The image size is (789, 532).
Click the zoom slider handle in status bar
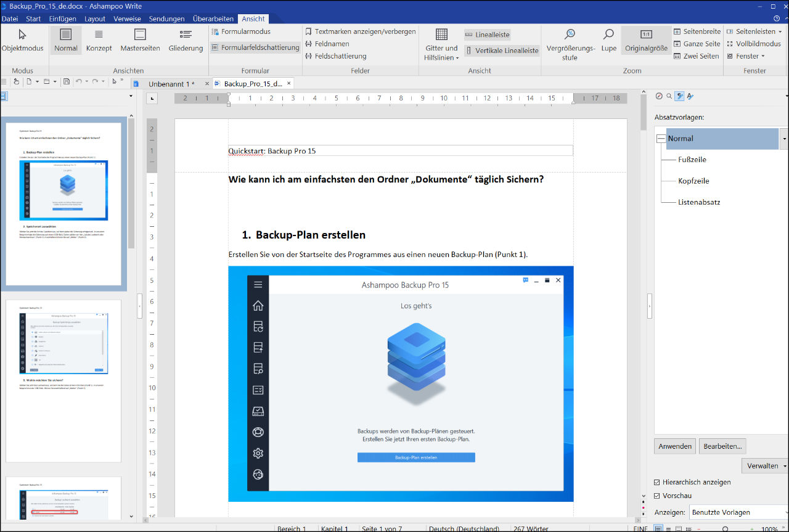(725, 529)
